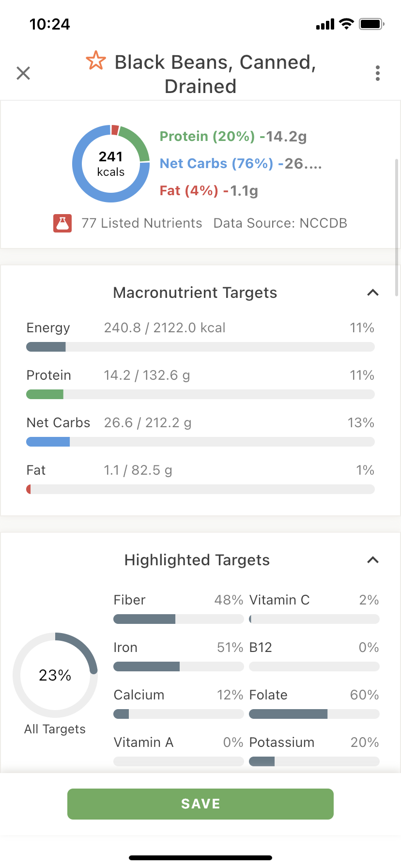Viewport: 401px width, 868px height.
Task: Tap the 241 kcals donut chart
Action: [x=111, y=164]
